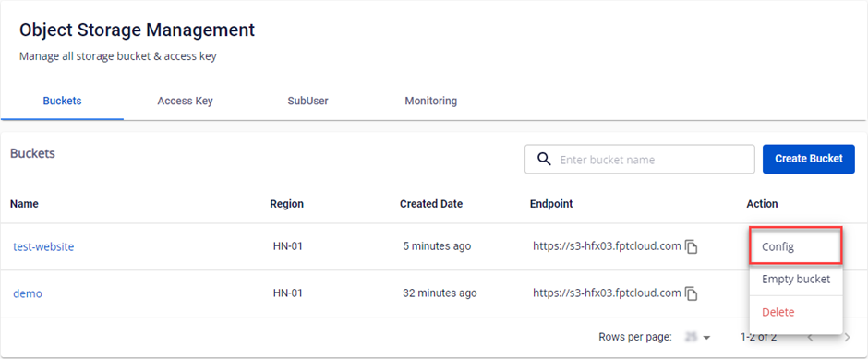Open the SubUser tab

click(x=307, y=102)
